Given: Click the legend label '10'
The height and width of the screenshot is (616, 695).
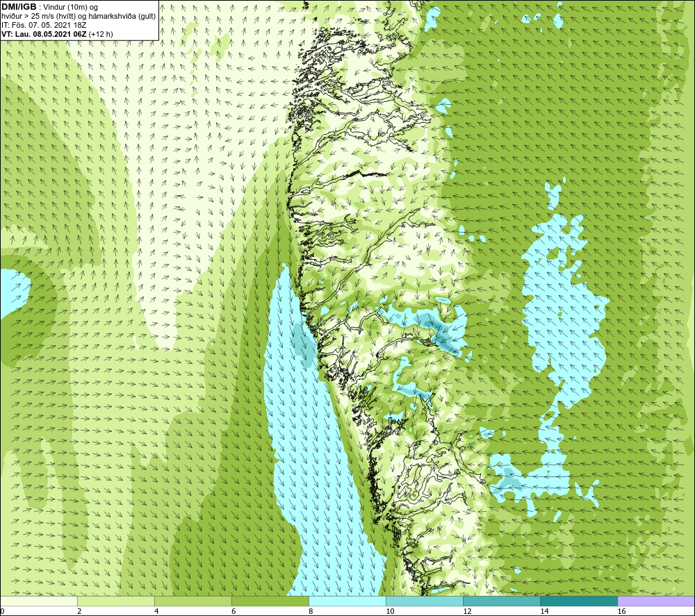Looking at the screenshot, I should (390, 611).
